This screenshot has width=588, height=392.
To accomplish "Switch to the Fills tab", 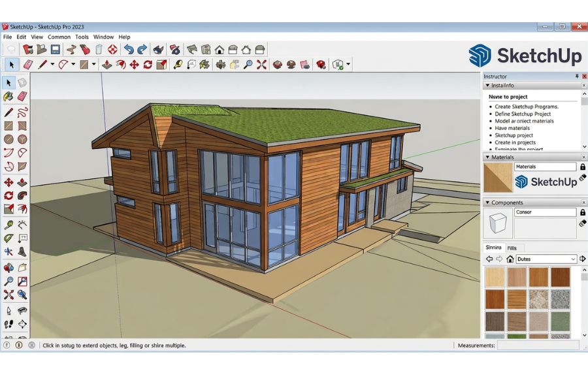I will coord(512,248).
